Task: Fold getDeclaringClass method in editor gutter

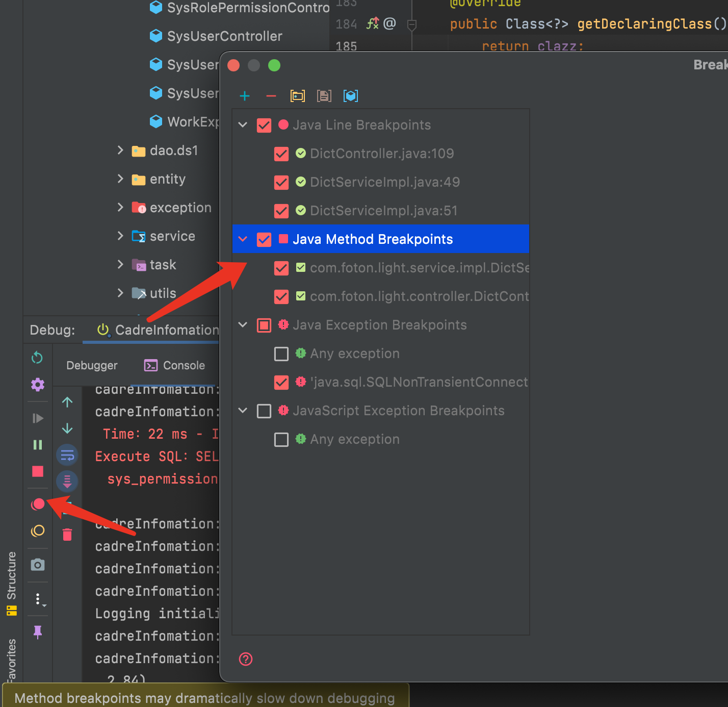Action: pyautogui.click(x=412, y=24)
